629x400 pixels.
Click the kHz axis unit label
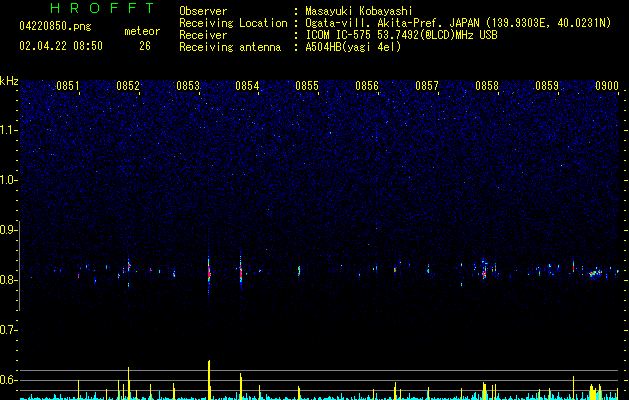click(9, 81)
